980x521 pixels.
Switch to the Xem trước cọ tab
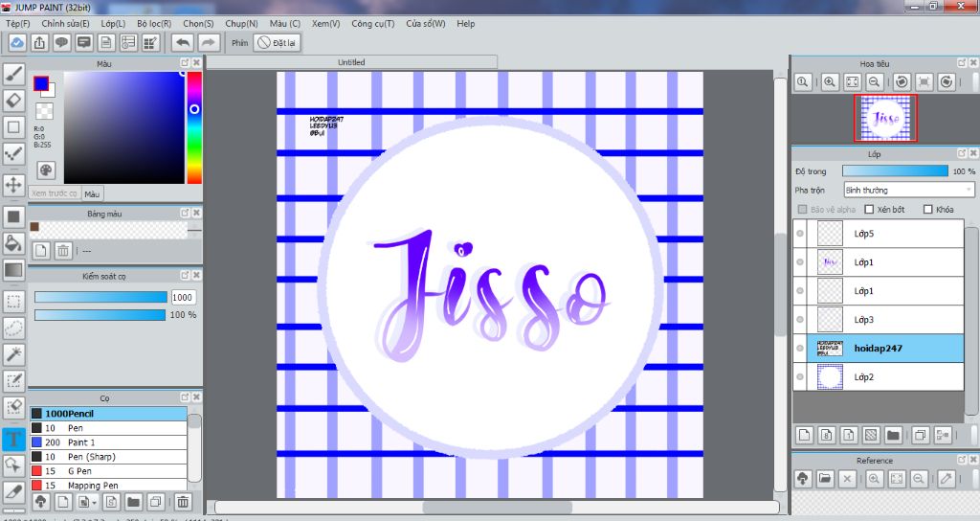point(55,193)
